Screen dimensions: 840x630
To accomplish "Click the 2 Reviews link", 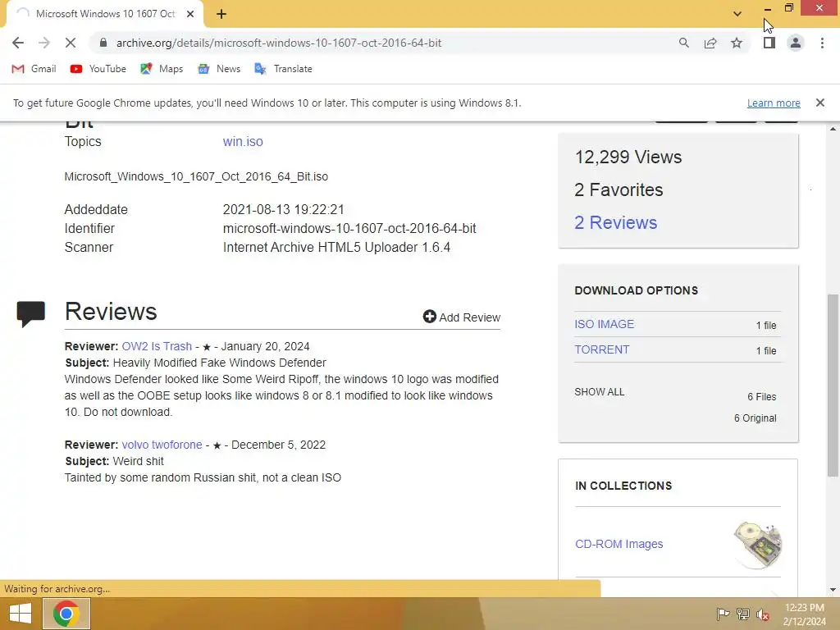I will 615,222.
